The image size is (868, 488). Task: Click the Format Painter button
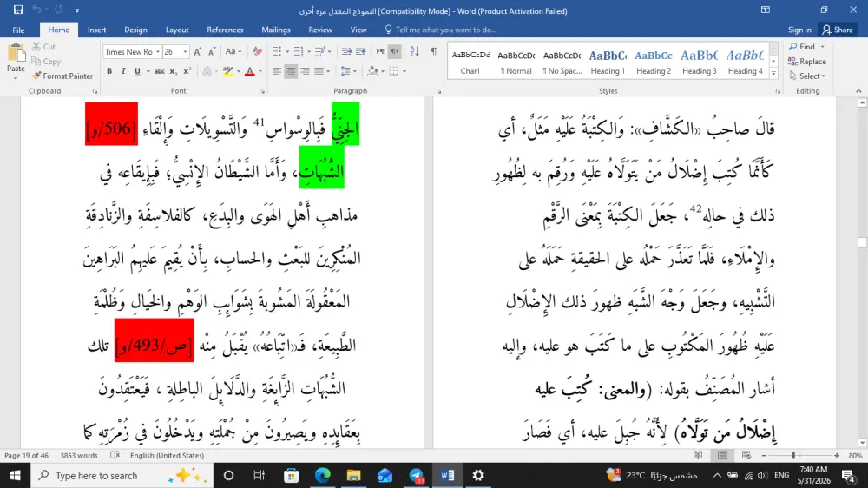(62, 76)
